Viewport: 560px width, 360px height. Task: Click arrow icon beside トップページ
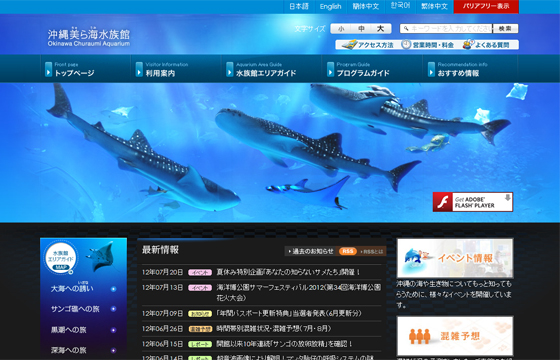(49, 69)
